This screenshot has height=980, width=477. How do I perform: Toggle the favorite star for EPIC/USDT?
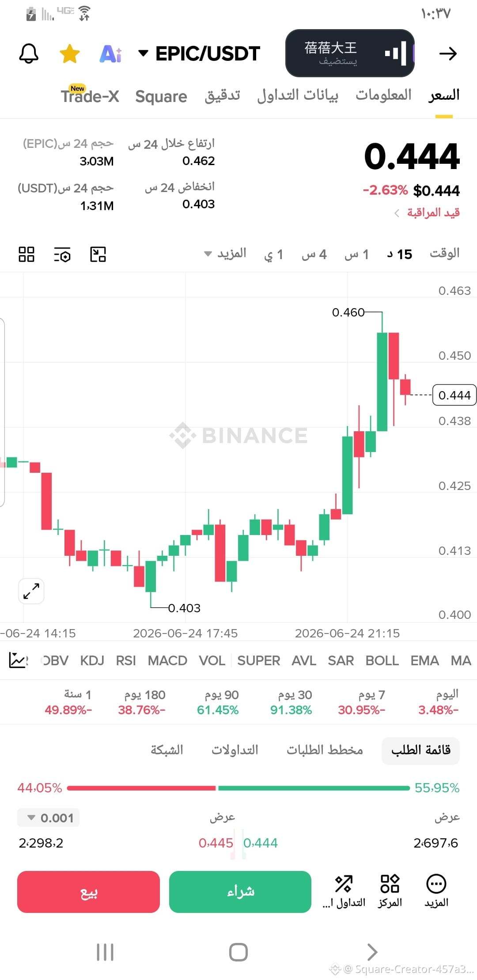coord(69,54)
